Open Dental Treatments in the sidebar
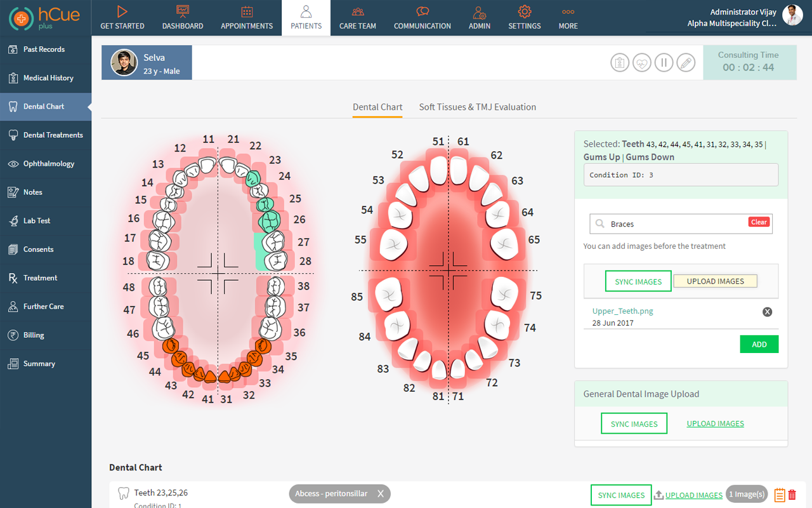 click(53, 135)
